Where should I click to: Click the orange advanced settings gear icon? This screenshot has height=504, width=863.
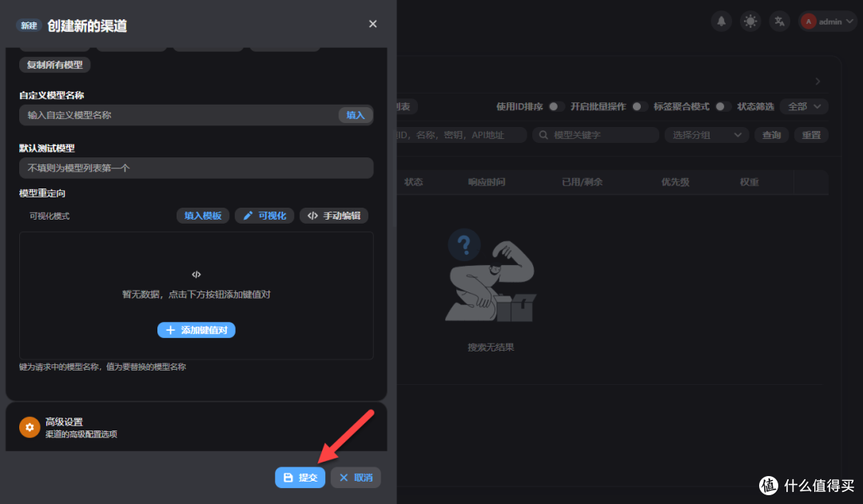point(30,427)
